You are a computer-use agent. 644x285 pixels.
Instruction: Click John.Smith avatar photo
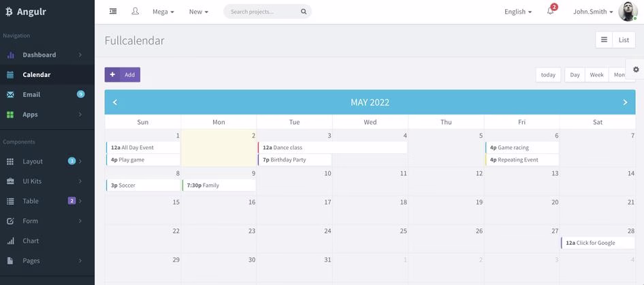(628, 12)
